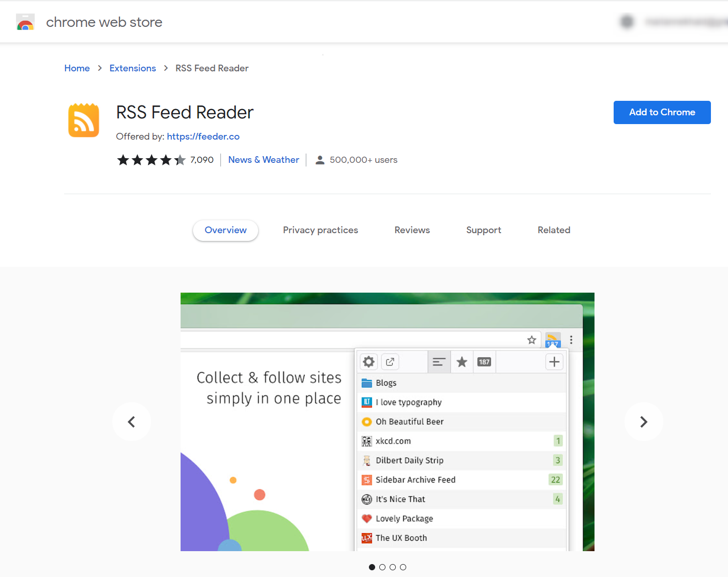Click the xkcd.com feed favicon
The width and height of the screenshot is (728, 577).
tap(366, 441)
